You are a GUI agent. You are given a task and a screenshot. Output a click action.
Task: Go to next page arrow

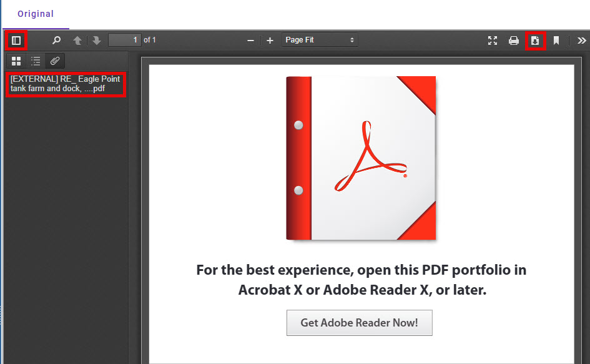(96, 41)
